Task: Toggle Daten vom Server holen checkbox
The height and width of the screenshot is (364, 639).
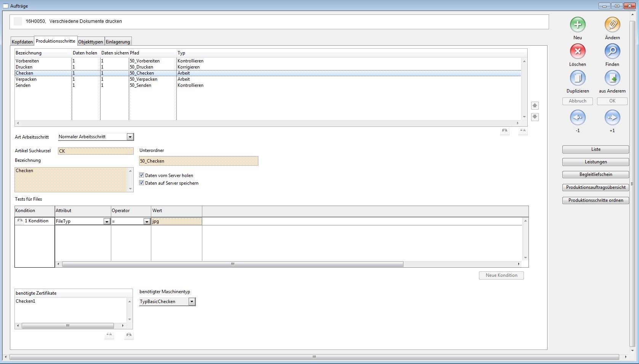Action: (x=142, y=175)
